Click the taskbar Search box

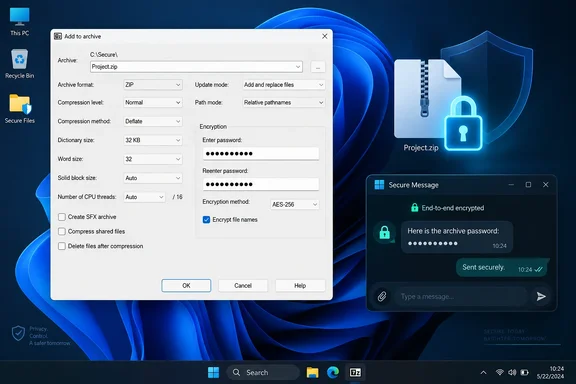263,372
